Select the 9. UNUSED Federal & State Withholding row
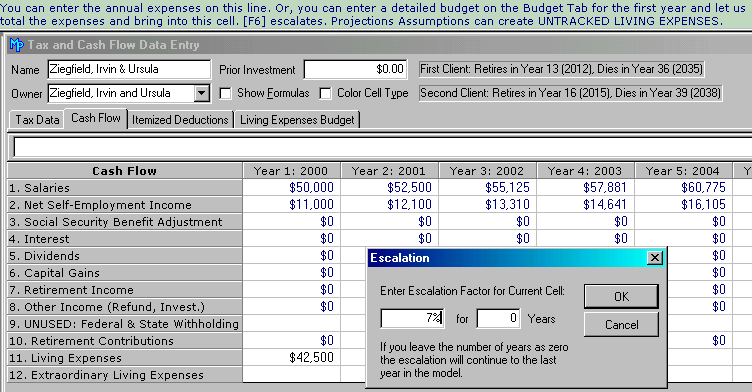Screen dimensions: 752x392 (x=125, y=324)
